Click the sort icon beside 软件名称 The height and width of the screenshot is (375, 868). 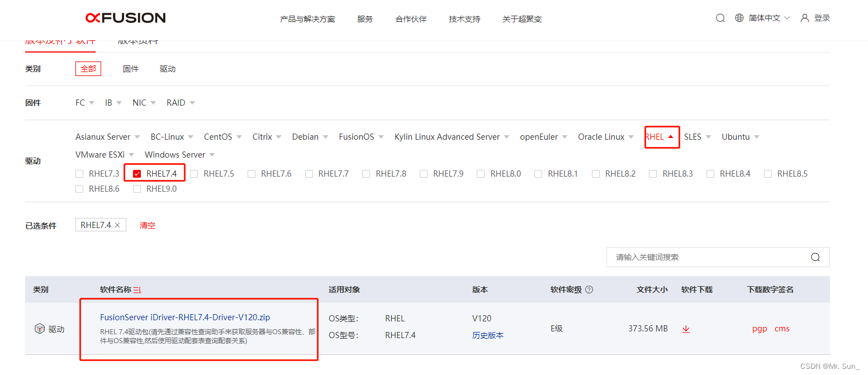(x=137, y=289)
